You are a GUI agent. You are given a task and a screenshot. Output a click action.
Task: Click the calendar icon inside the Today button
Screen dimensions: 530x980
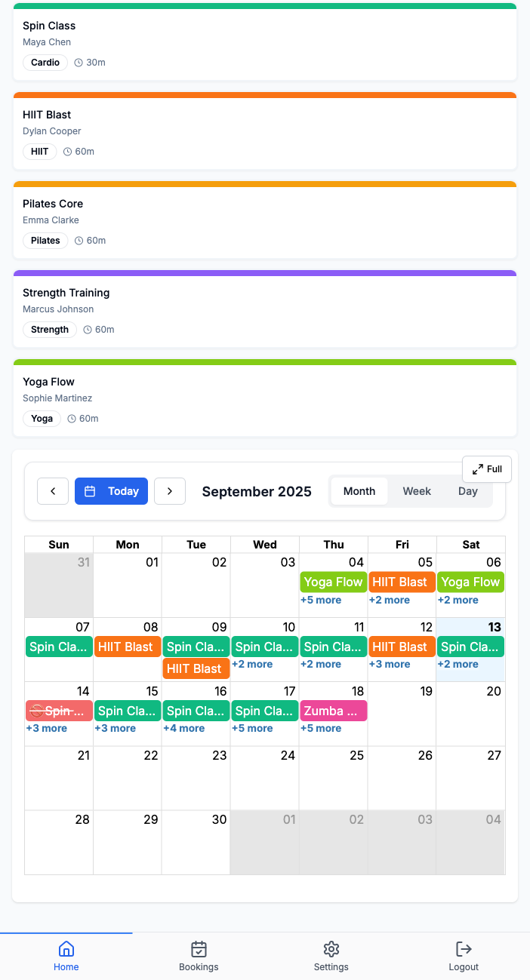pyautogui.click(x=89, y=490)
